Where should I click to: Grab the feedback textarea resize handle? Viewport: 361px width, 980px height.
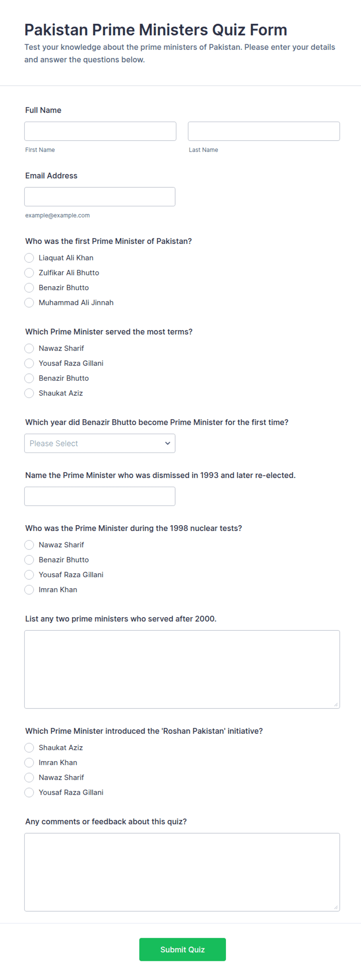(x=336, y=907)
